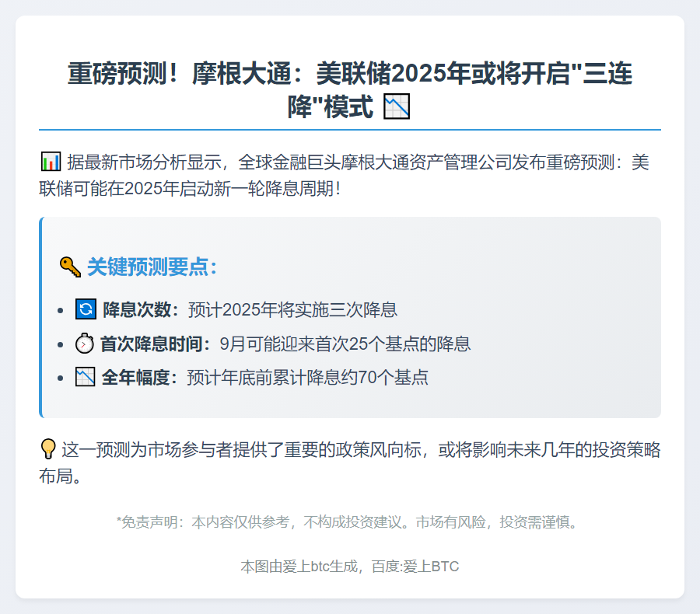Click the stopwatch icon beside 首次降息时间
Viewport: 700px width, 614px height.
coord(84,344)
